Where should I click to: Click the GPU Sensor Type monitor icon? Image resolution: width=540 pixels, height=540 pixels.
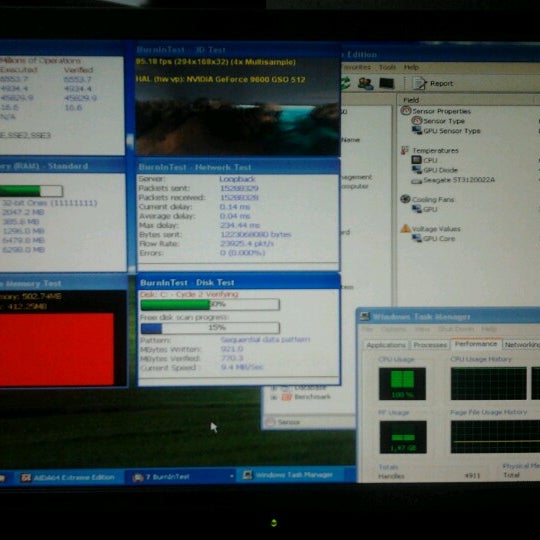click(x=417, y=131)
